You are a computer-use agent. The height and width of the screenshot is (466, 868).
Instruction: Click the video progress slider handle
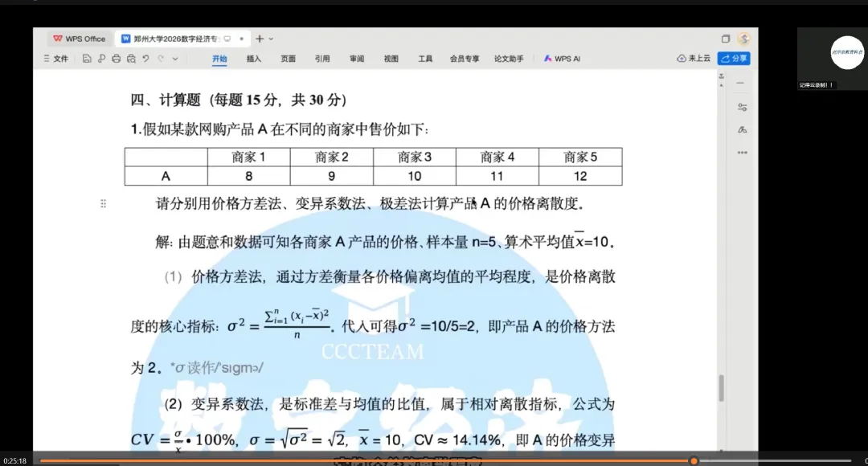[x=694, y=460]
